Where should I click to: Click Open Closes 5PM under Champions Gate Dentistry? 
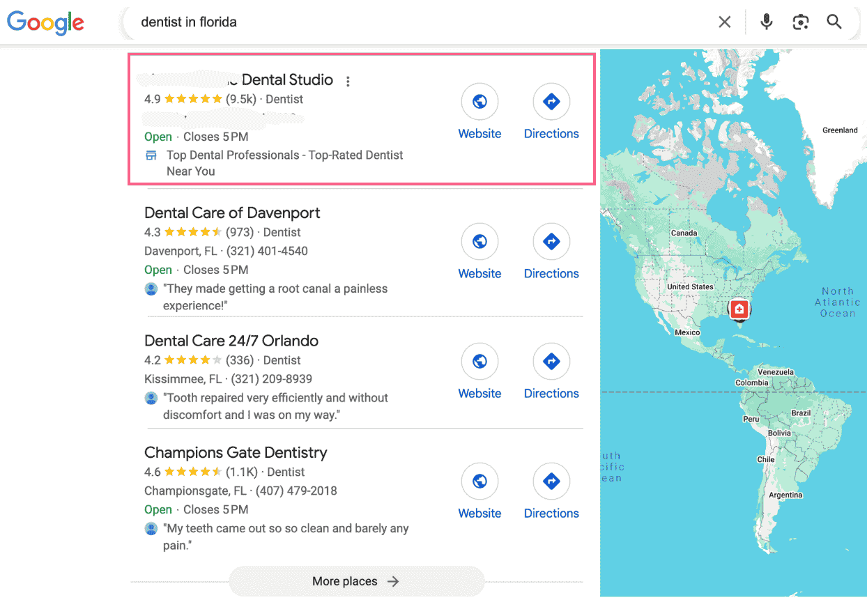pos(196,510)
